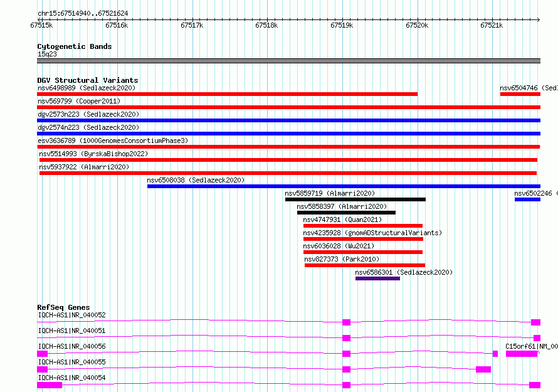
Task: Select red bar of nsv5937922 (Almarri2020)
Action: [x=288, y=173]
